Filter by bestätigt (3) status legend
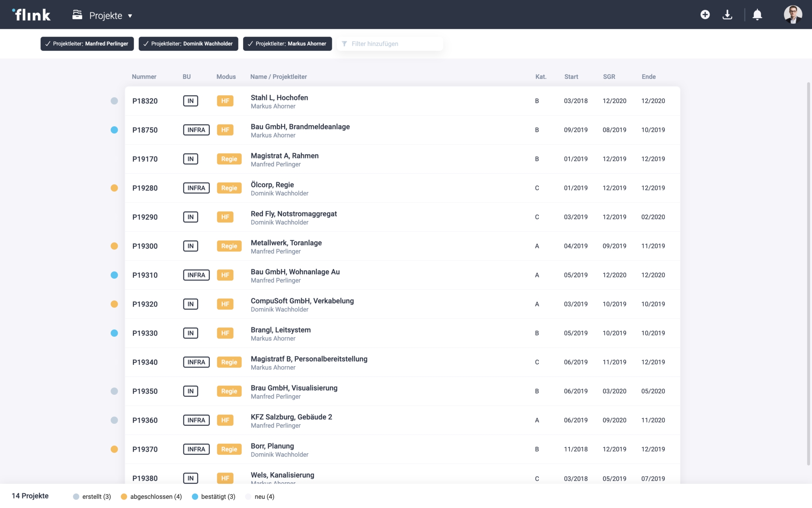The width and height of the screenshot is (812, 508). coord(213,496)
